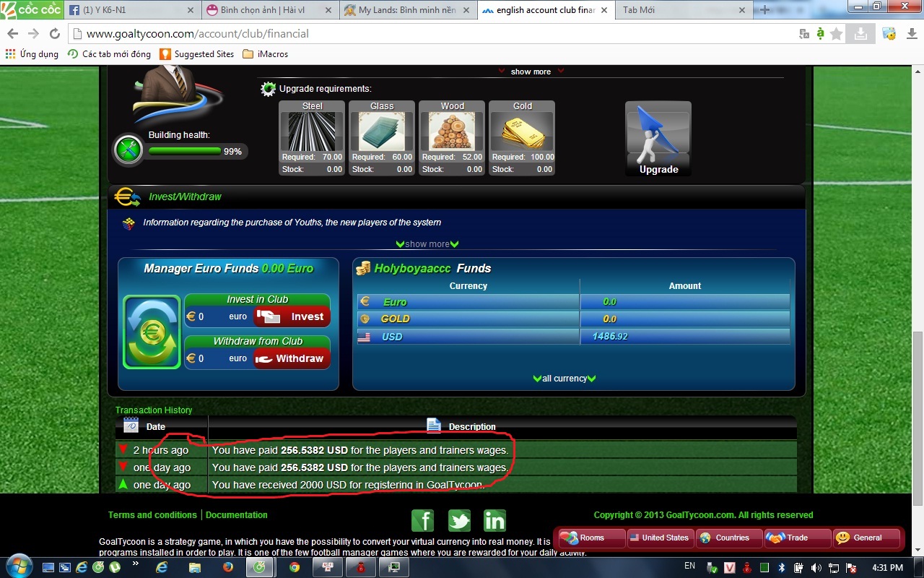Select the Wood resource tile
924x578 pixels.
click(x=452, y=138)
